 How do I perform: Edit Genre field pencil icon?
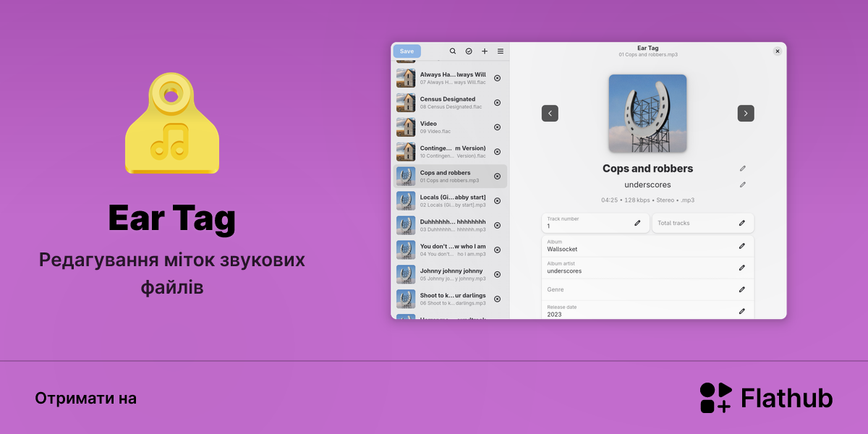[741, 289]
